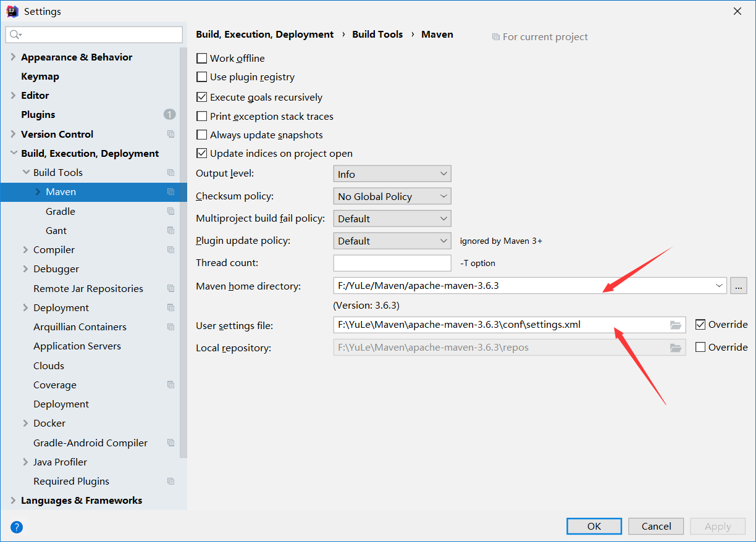Image resolution: width=756 pixels, height=542 pixels.
Task: Click the settings tree vertical scrollbar
Action: click(x=183, y=253)
